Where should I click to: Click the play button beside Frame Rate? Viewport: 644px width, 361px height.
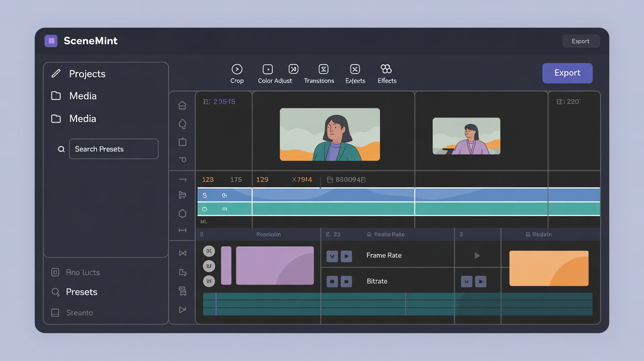click(347, 256)
